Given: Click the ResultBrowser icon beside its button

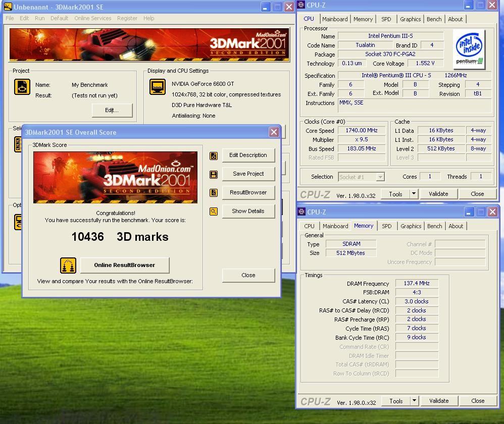Looking at the screenshot, I should 214,193.
